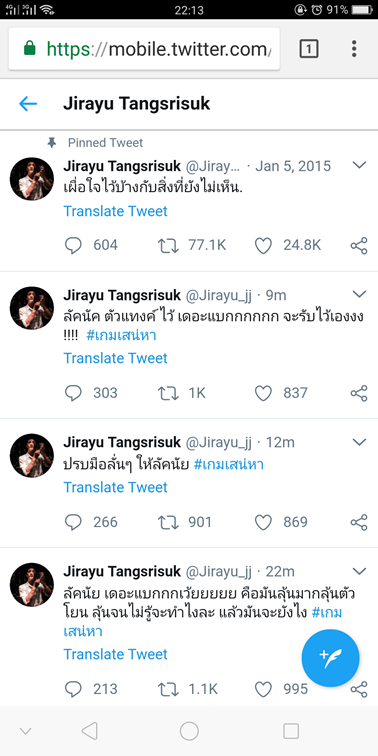Image resolution: width=378 pixels, height=756 pixels.
Task: Open the #เกมเสน่หา hashtag in 12m tweet
Action: point(229,465)
